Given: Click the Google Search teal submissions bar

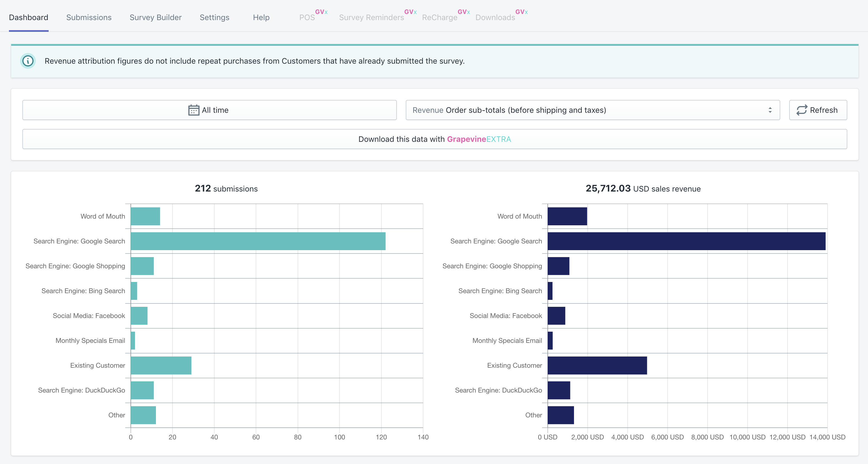Looking at the screenshot, I should point(258,241).
